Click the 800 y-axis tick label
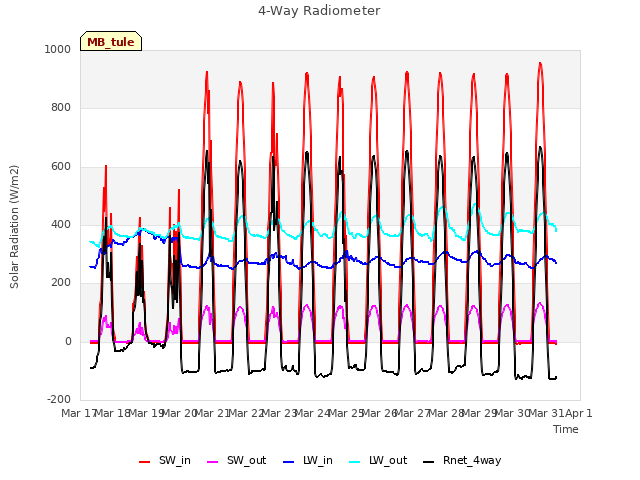Image resolution: width=640 pixels, height=480 pixels. pyautogui.click(x=61, y=108)
